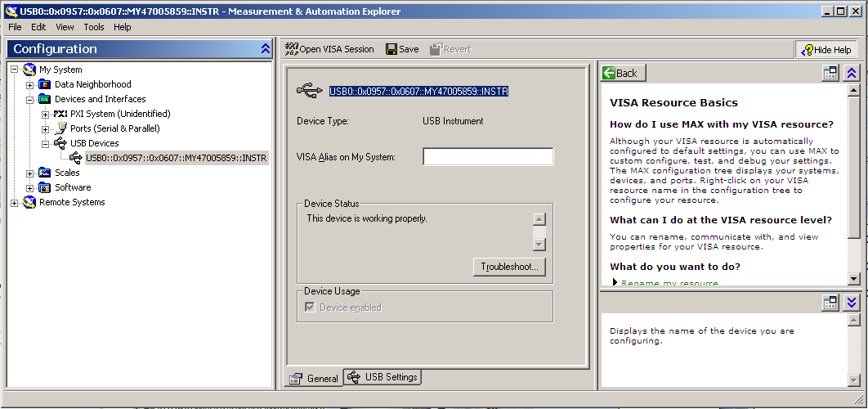Click in the VISA Alias input field
Viewport: 868px width, 409px height.
click(488, 157)
